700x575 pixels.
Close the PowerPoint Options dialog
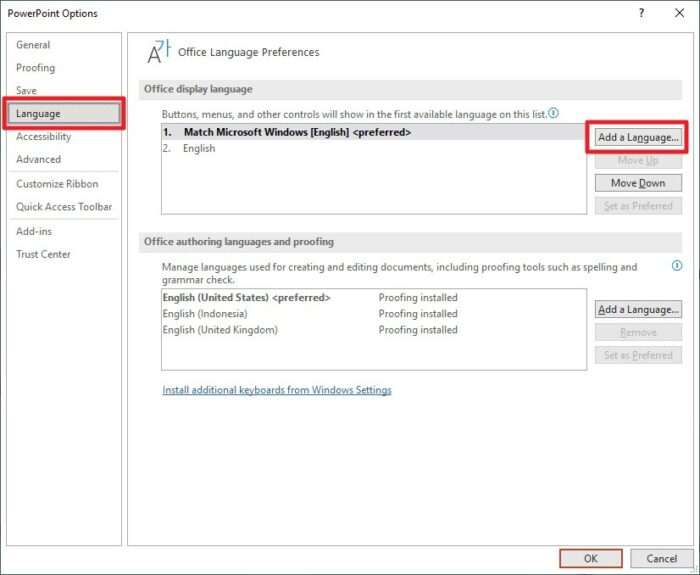click(679, 13)
